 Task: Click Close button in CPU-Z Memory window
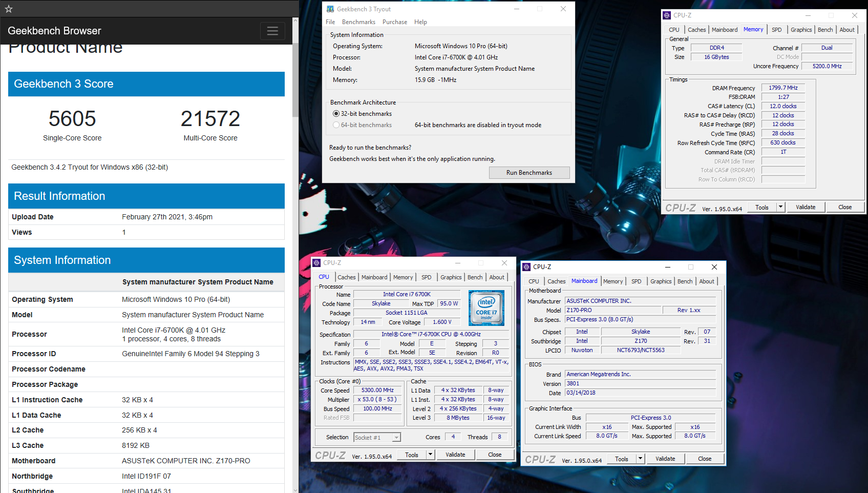point(845,207)
